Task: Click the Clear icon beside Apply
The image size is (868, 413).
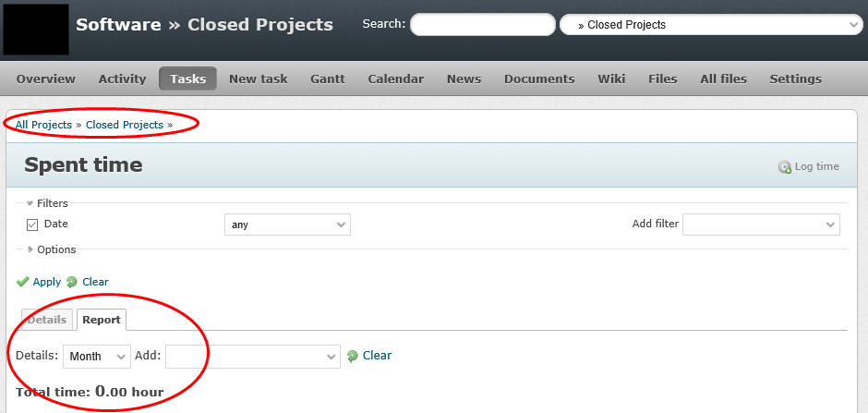Action: [71, 282]
